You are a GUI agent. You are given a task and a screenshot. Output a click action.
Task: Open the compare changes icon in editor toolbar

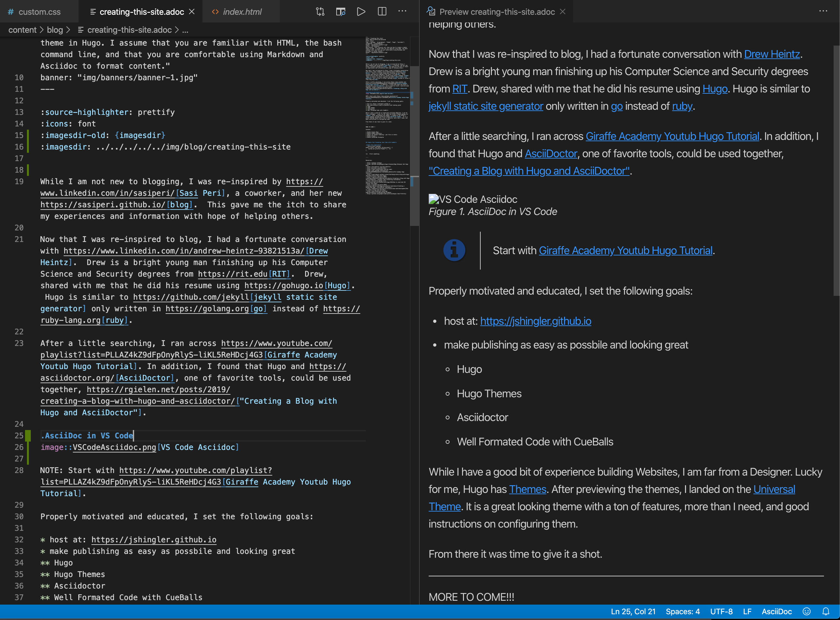pyautogui.click(x=320, y=12)
